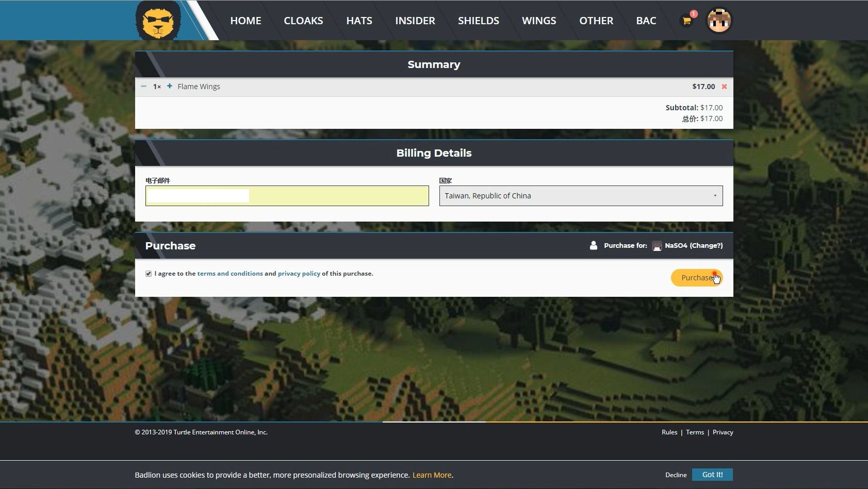Decline the cookie notice
The width and height of the screenshot is (868, 489).
click(676, 475)
